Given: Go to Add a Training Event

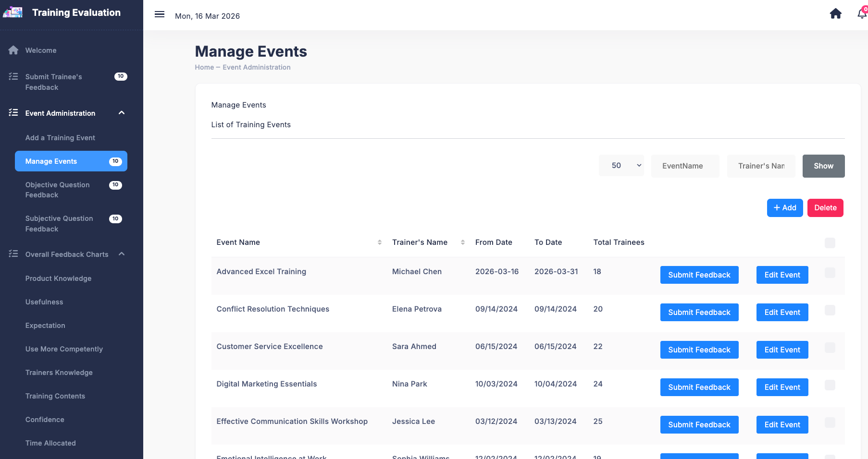Looking at the screenshot, I should coord(60,138).
